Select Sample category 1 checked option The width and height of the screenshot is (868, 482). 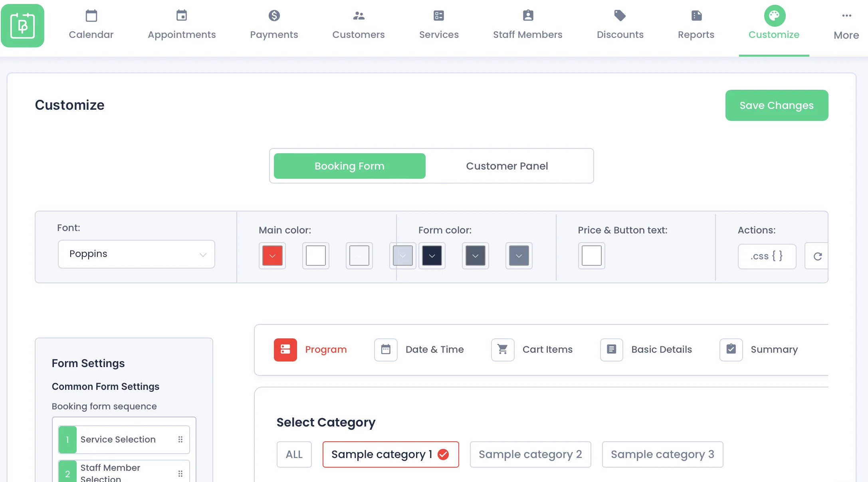pyautogui.click(x=390, y=454)
